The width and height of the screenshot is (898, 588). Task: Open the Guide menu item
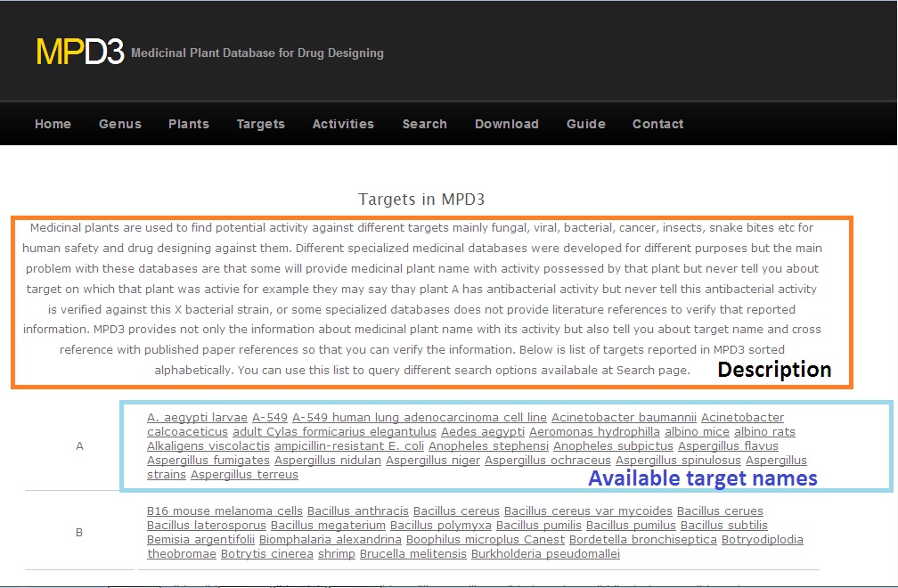(x=585, y=124)
